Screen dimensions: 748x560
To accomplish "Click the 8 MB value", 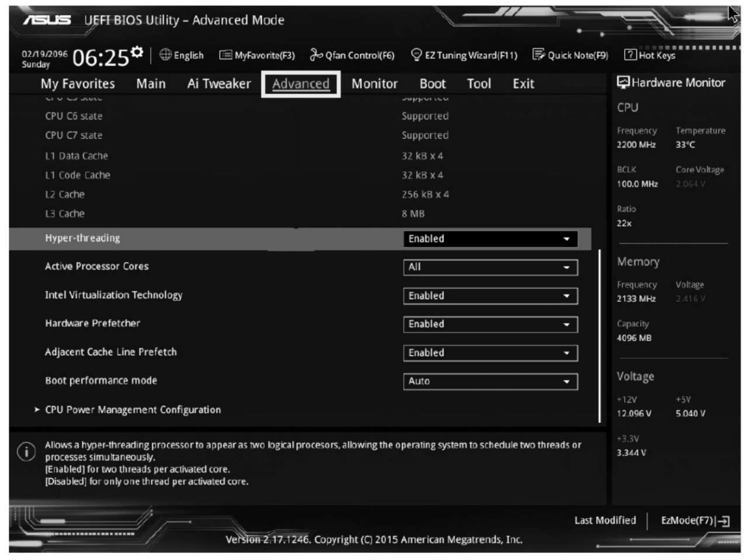I will tap(413, 214).
